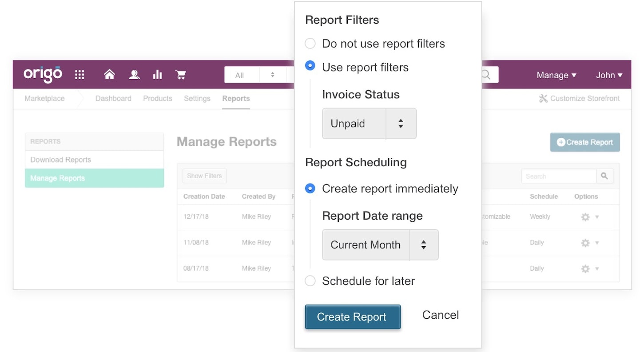Cancel the report creation dialog
Viewport: 644px width, 352px height.
pyautogui.click(x=440, y=315)
